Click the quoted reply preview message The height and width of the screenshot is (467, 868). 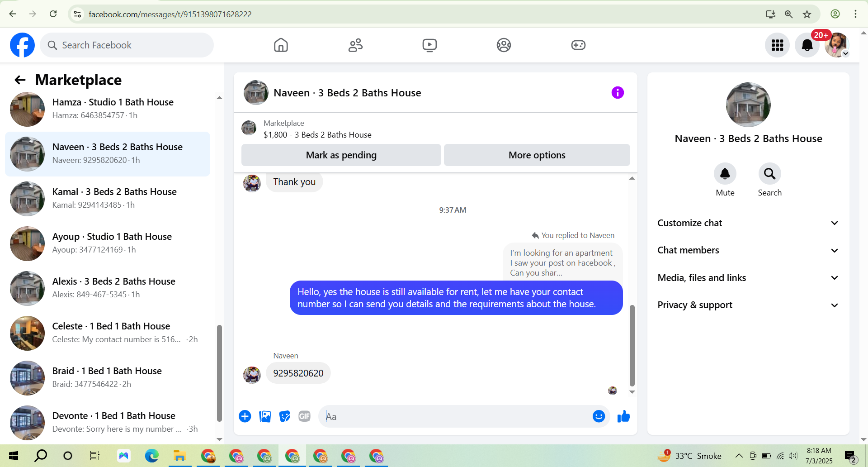point(563,262)
